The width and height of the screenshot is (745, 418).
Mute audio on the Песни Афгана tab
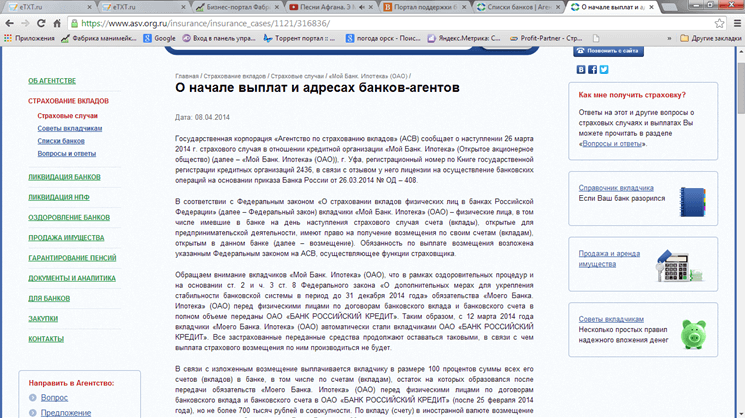coord(362,7)
